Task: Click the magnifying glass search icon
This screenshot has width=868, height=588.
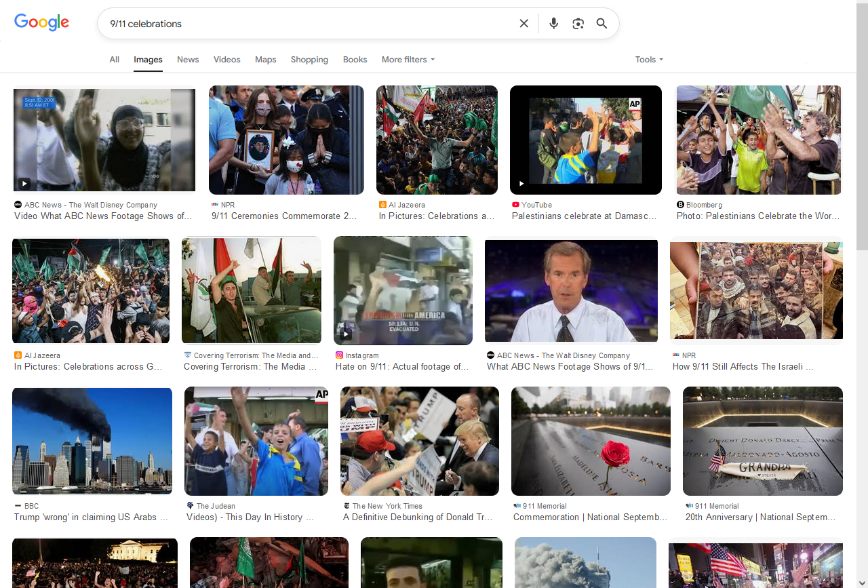Action: coord(601,24)
